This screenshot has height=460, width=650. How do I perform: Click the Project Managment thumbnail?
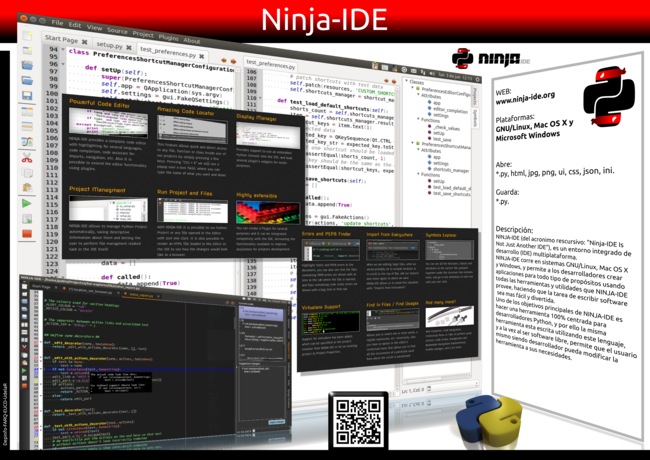point(108,209)
